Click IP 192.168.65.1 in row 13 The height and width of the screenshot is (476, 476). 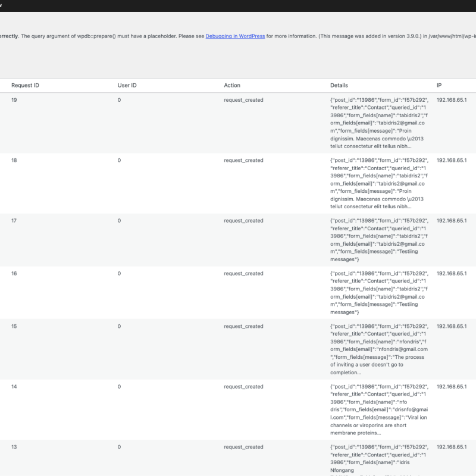tap(452, 447)
